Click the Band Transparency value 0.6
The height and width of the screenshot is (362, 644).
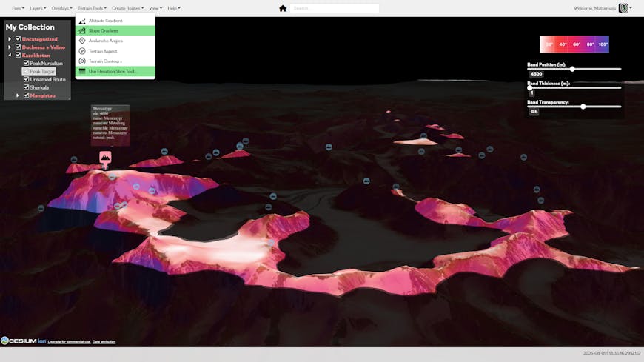(534, 111)
